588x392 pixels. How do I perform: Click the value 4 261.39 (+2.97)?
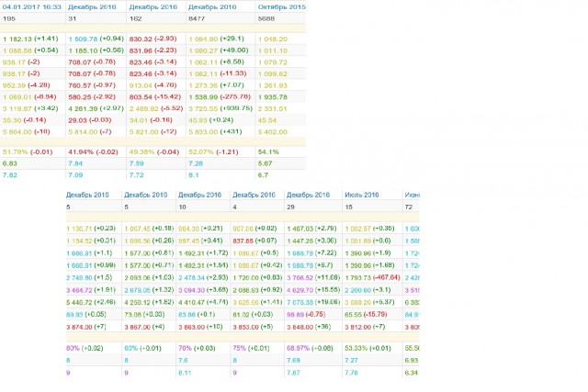click(x=96, y=108)
